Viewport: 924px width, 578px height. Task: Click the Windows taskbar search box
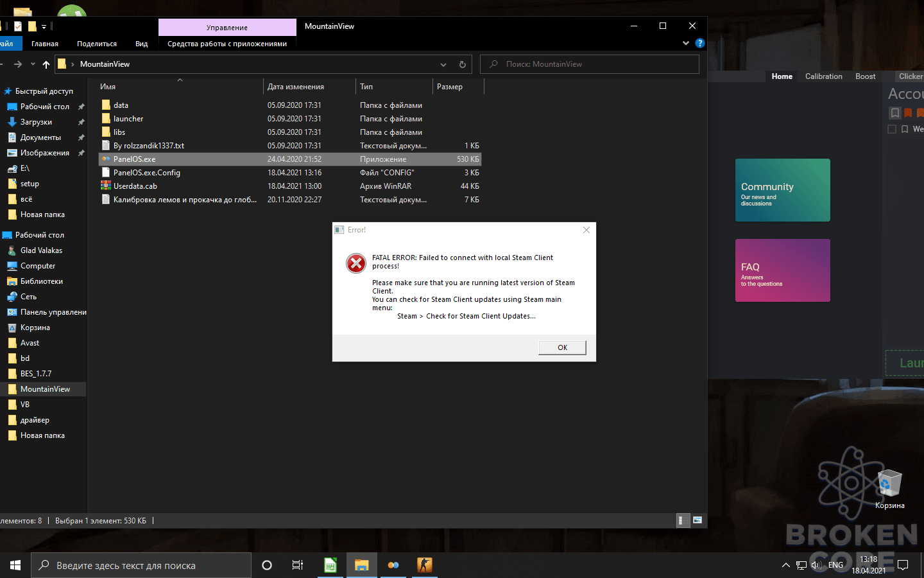click(x=141, y=565)
